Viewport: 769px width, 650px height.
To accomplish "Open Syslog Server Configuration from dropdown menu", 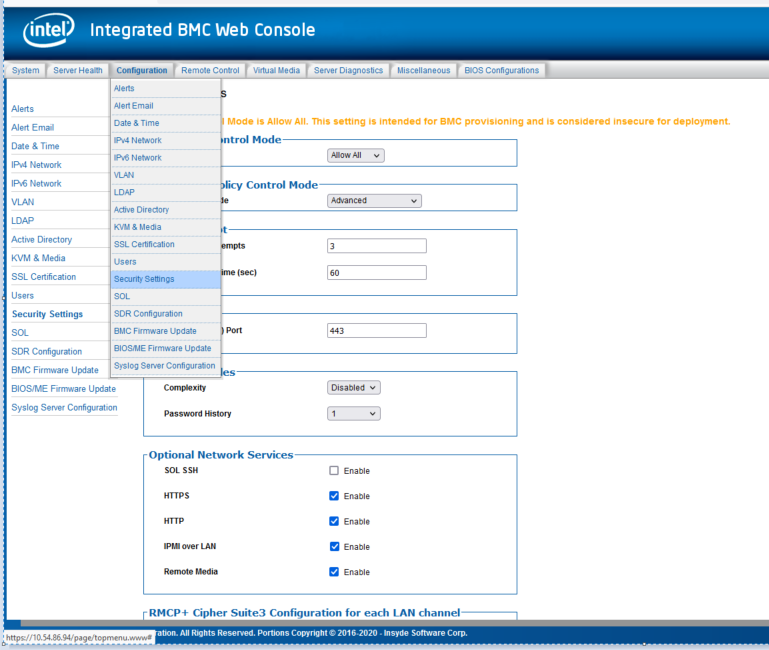I will [x=166, y=366].
